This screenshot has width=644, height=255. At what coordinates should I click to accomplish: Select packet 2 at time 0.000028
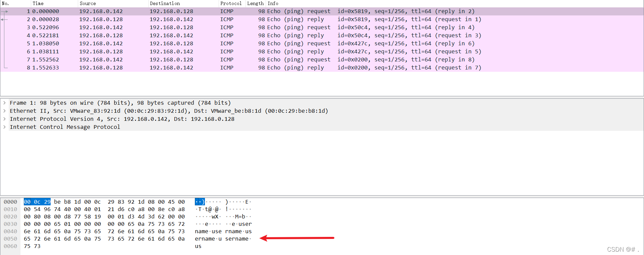[322, 19]
